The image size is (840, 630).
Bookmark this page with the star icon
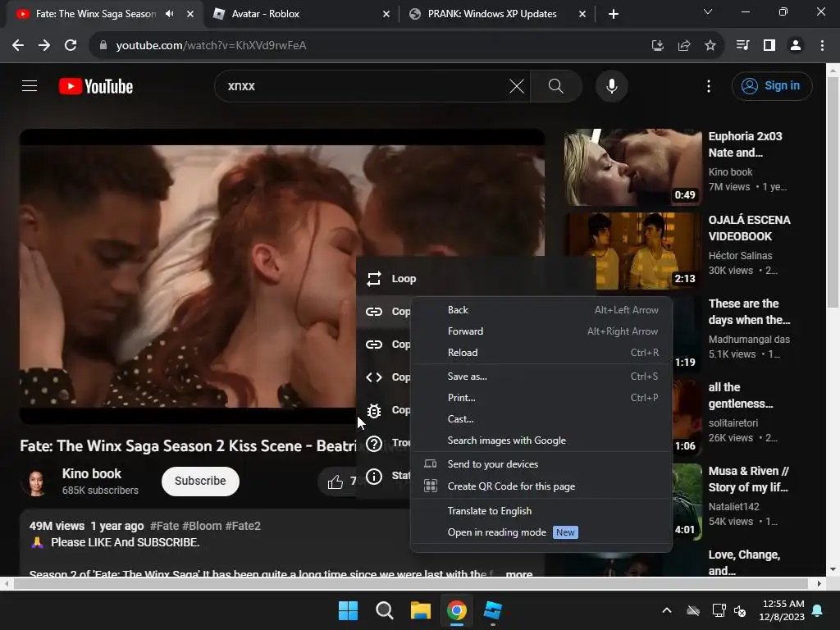[x=710, y=46]
